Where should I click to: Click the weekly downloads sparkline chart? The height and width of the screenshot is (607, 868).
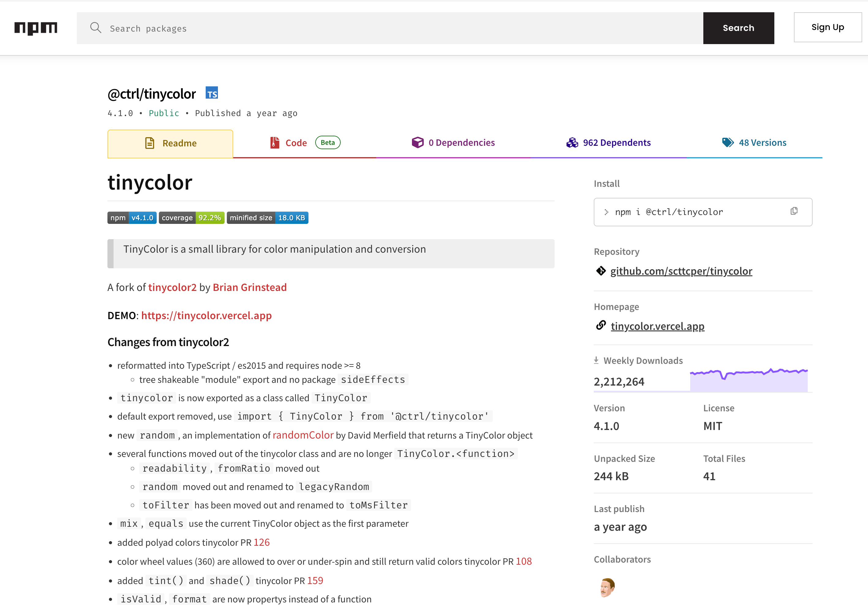coord(749,380)
